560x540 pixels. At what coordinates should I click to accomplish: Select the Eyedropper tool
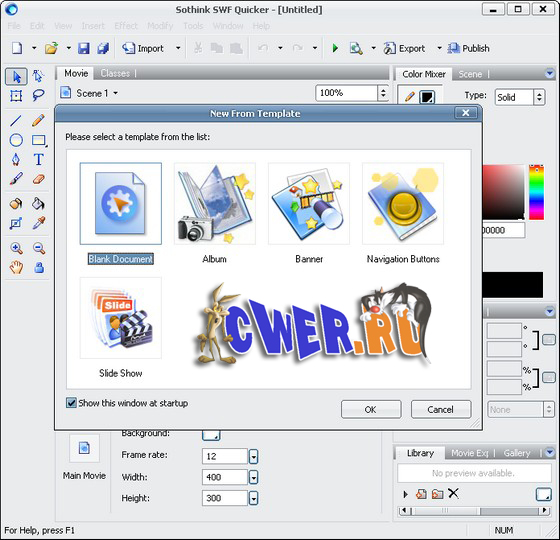[x=39, y=223]
